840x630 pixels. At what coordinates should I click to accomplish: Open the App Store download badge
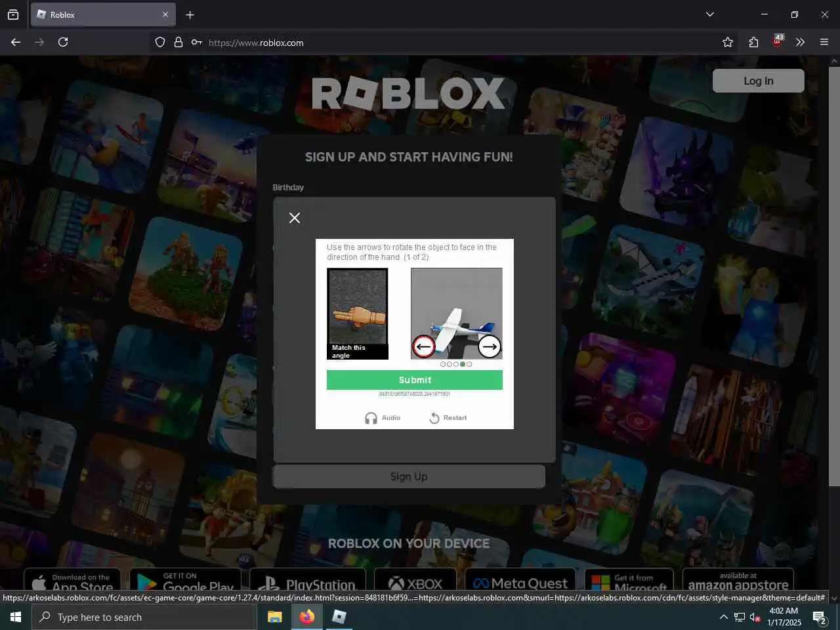tap(72, 580)
